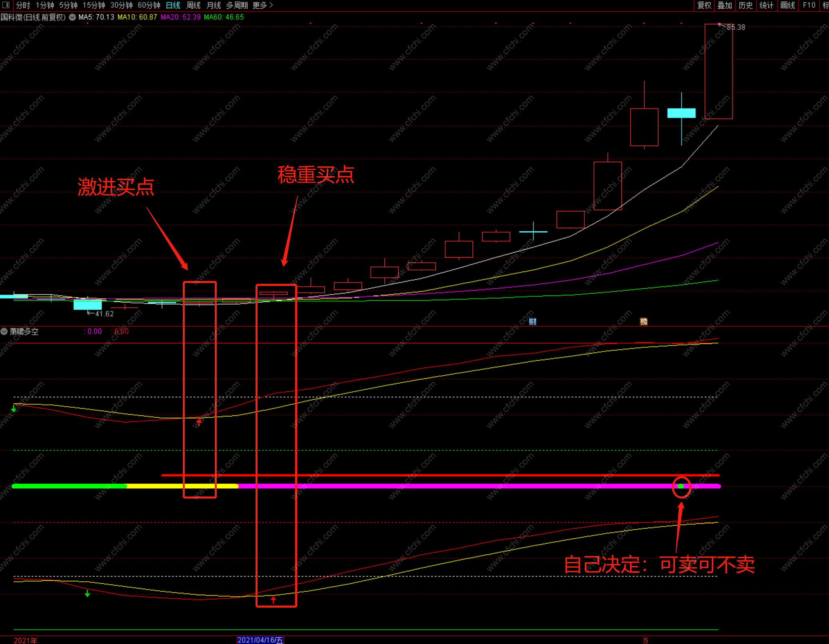Expand the MA indicator dropdown beside 国科微

click(x=72, y=17)
